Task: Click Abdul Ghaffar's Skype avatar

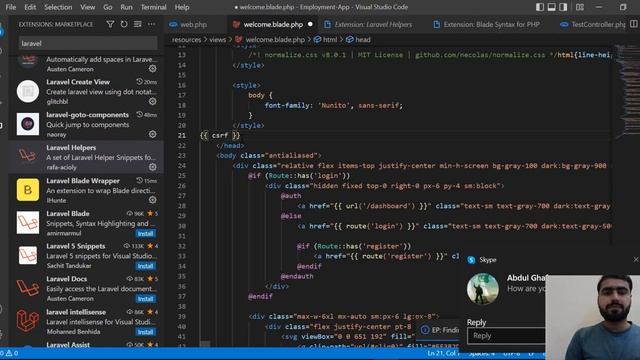Action: point(482,289)
